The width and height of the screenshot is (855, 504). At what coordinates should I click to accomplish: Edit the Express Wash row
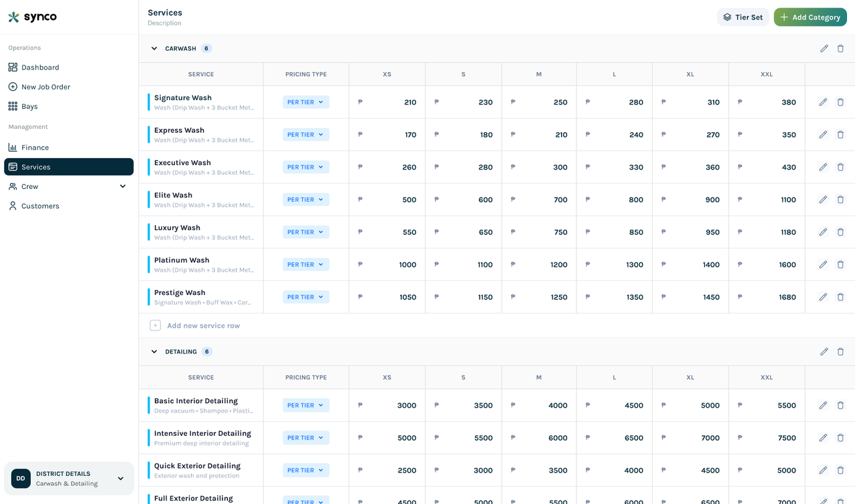point(823,135)
